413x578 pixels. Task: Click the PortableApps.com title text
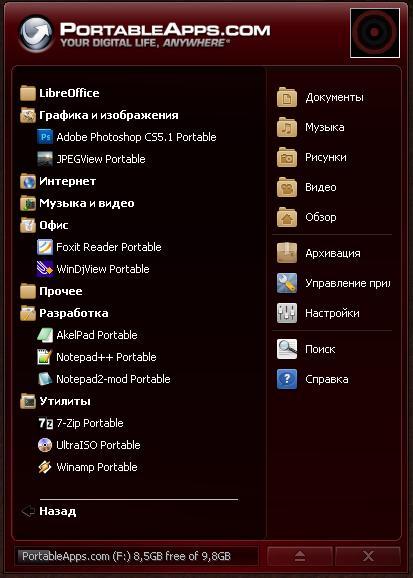(165, 29)
